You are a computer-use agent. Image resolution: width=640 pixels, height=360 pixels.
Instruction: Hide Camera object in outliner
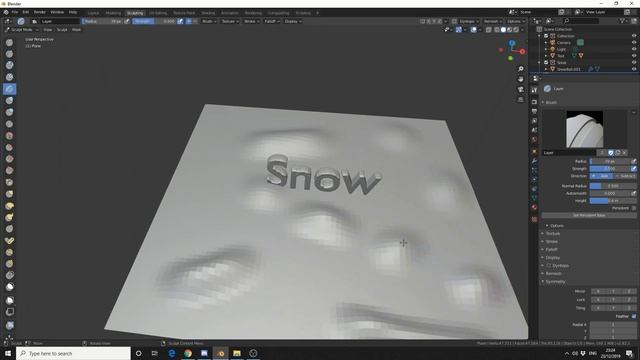(634, 42)
